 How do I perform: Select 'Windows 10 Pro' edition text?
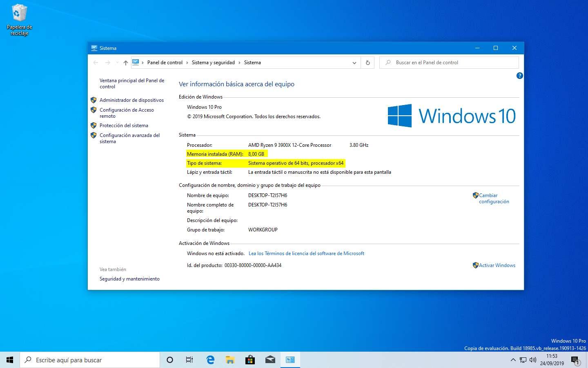pos(204,107)
